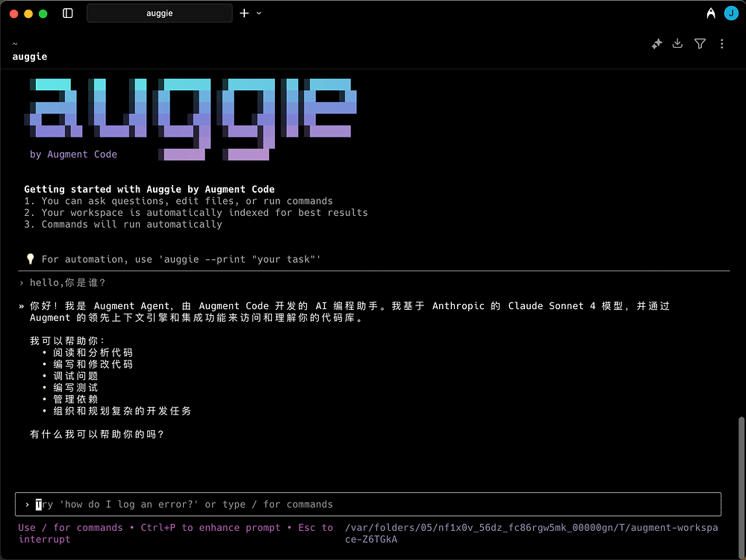
Task: Click the user message 'hello,你是谁？'
Action: click(x=68, y=283)
